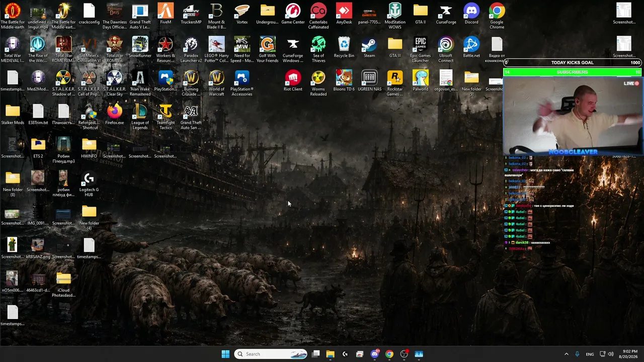
Task: Select the Riot Client icon
Action: (x=293, y=81)
